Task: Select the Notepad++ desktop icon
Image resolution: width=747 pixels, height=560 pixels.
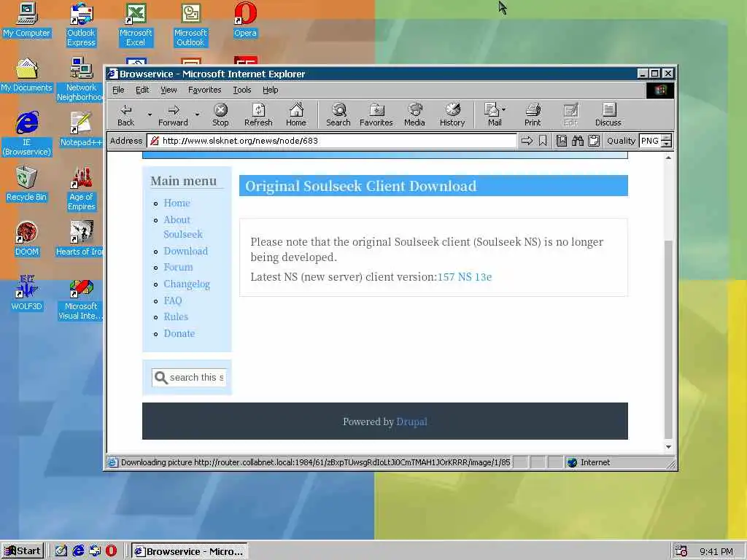Action: click(x=81, y=130)
